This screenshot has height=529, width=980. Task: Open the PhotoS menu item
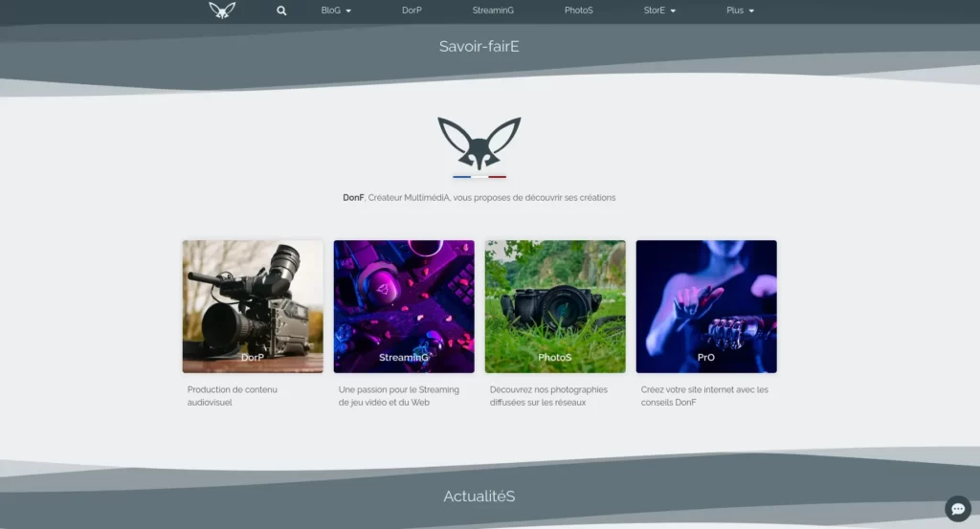pos(579,11)
